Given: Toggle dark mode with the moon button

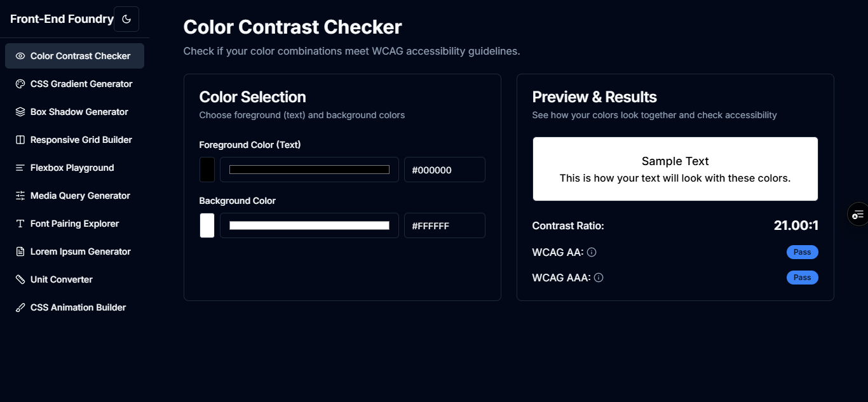Looking at the screenshot, I should point(126,18).
